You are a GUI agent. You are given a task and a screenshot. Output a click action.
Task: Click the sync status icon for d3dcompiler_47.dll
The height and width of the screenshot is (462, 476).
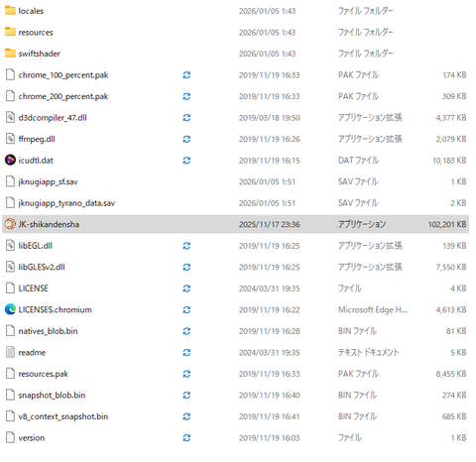186,118
